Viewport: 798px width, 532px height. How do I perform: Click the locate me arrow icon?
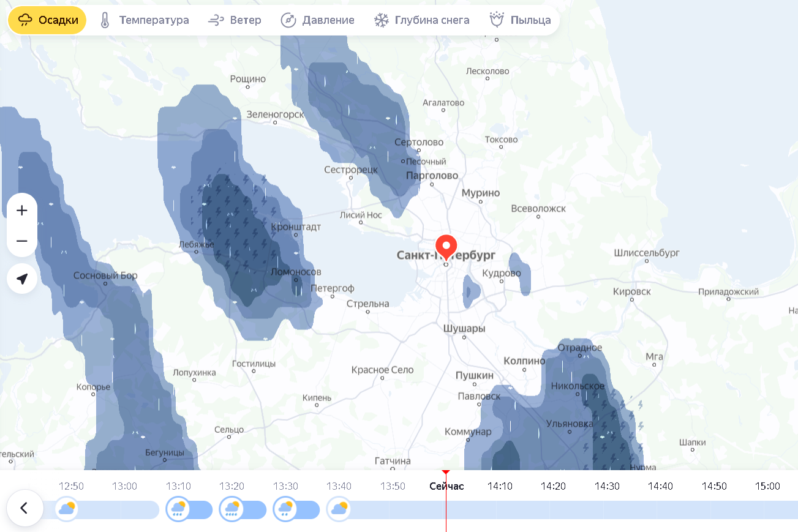click(x=22, y=279)
